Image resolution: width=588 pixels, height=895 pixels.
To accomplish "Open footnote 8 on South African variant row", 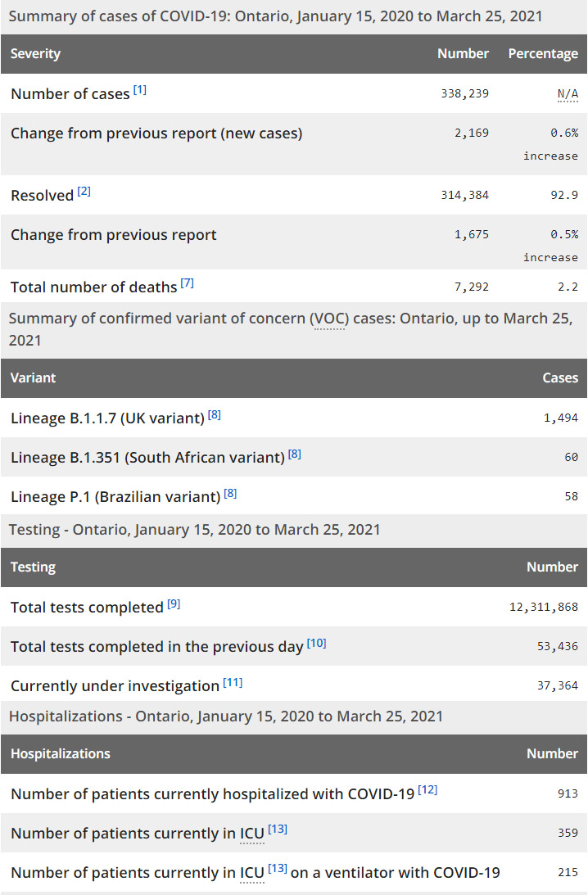I will (295, 454).
